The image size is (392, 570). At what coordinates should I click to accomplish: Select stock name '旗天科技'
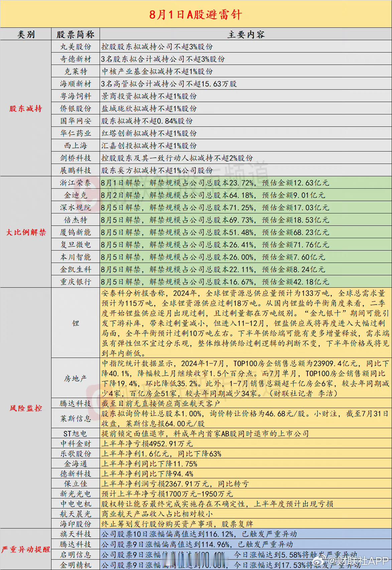(76, 534)
